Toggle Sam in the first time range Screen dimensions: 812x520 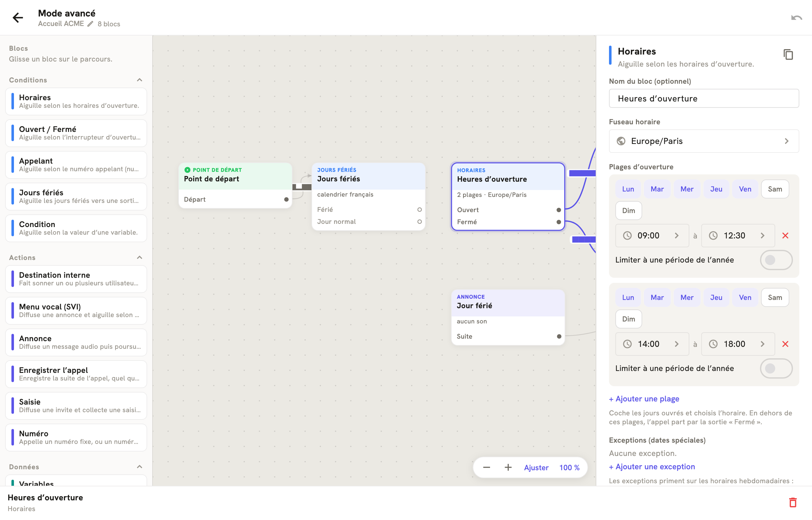[x=775, y=189]
